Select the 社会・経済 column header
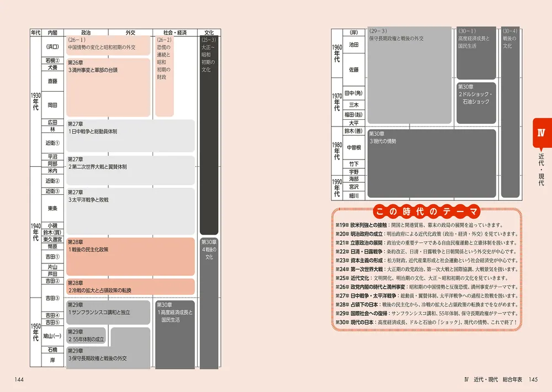552x392 pixels. 175,33
